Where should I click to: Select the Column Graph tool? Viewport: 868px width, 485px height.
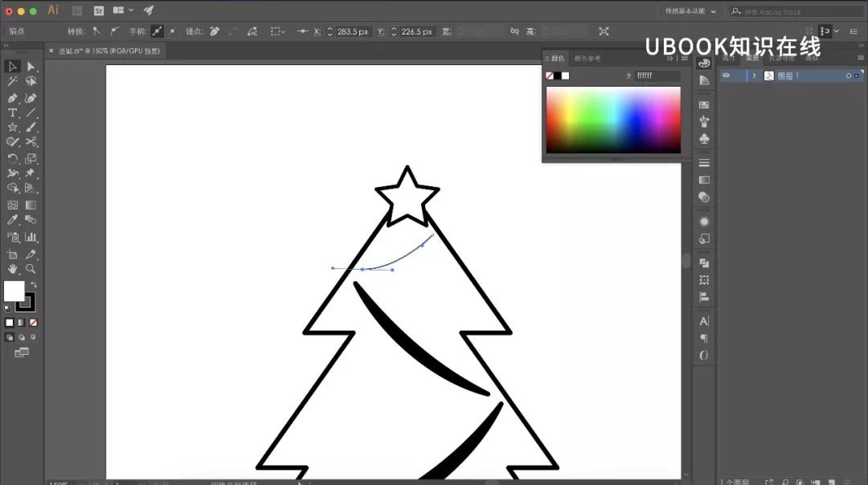pyautogui.click(x=31, y=237)
